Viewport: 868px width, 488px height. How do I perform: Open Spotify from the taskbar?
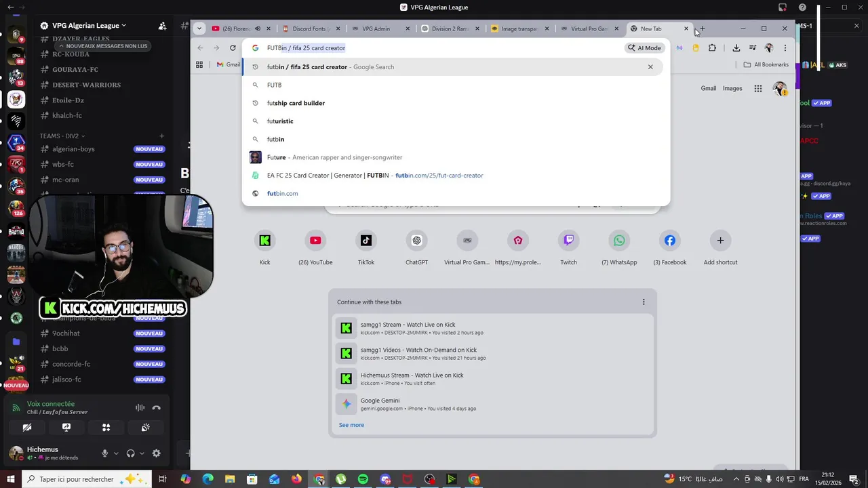click(363, 479)
